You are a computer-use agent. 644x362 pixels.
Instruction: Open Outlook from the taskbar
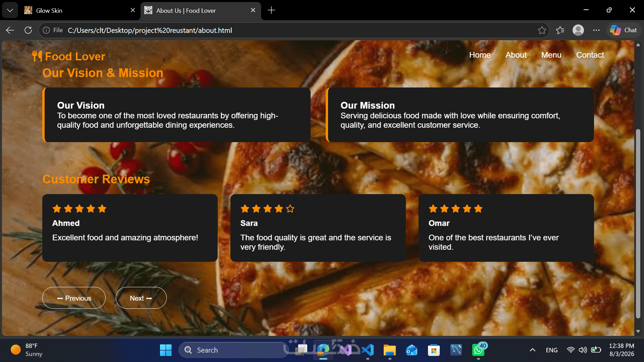[x=412, y=350]
